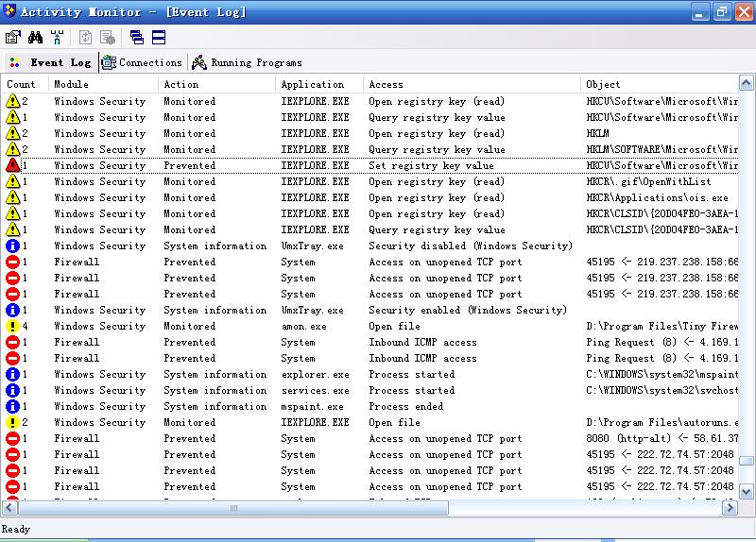Sort by the Application column header

click(319, 84)
